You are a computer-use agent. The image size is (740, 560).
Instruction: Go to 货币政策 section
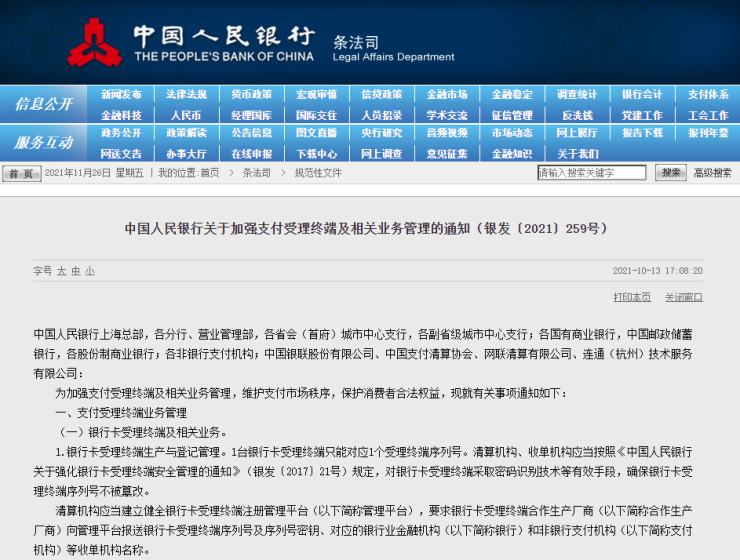pos(252,94)
